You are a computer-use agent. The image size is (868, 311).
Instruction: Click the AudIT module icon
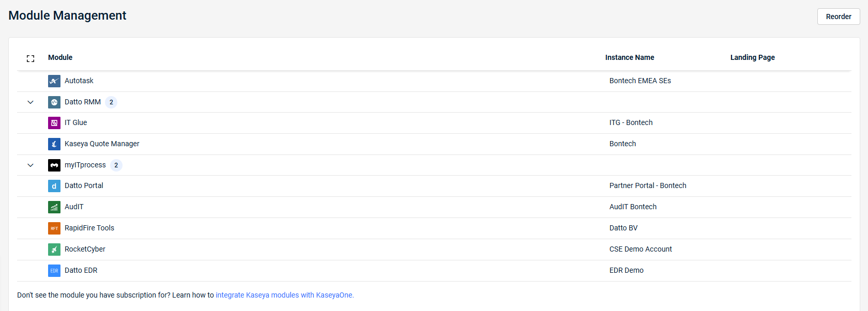(x=54, y=207)
